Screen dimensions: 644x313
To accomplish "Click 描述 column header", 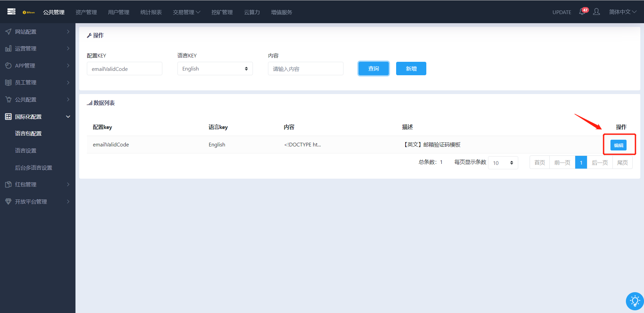I will pos(408,127).
